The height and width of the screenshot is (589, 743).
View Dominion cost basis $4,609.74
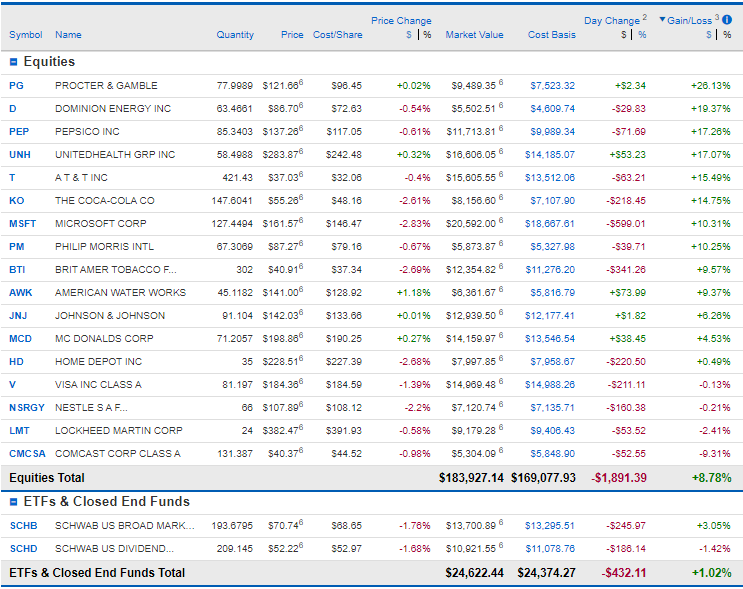553,109
